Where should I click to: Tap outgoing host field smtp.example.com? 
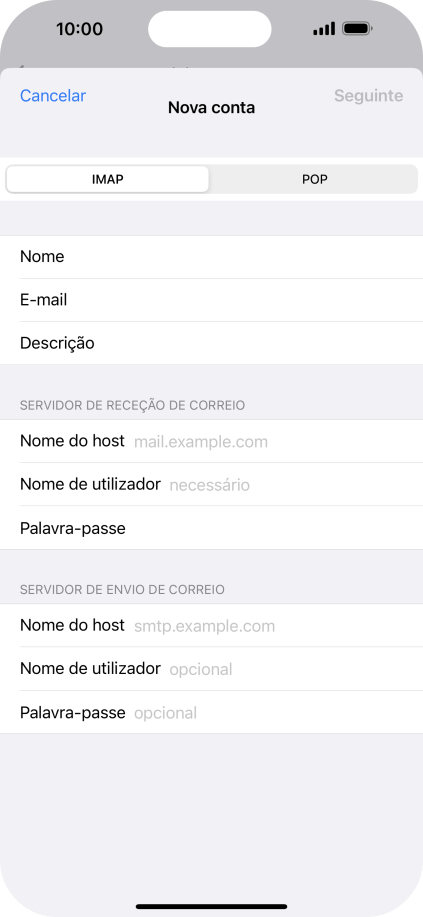[211, 626]
